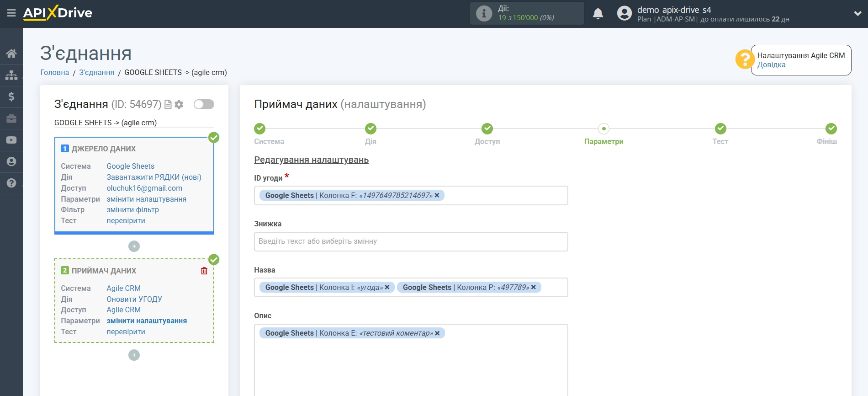
Task: Click змінити фільтр link
Action: (x=132, y=209)
